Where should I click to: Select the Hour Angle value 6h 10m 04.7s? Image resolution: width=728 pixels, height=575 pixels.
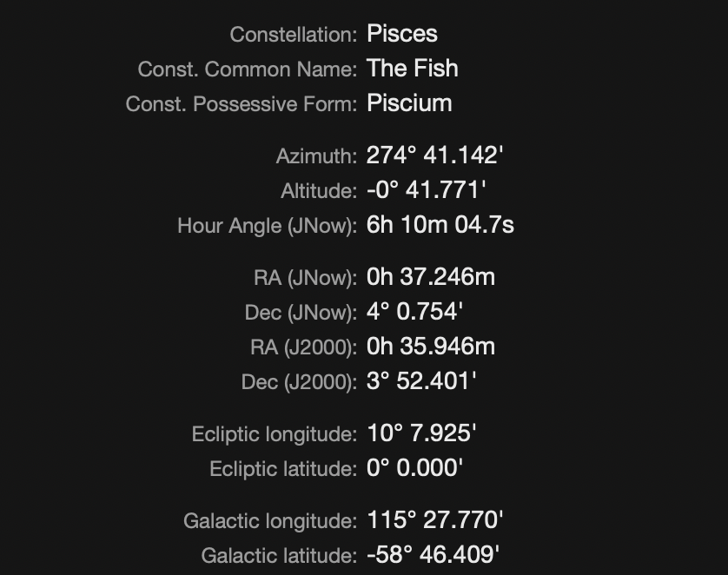pyautogui.click(x=440, y=225)
